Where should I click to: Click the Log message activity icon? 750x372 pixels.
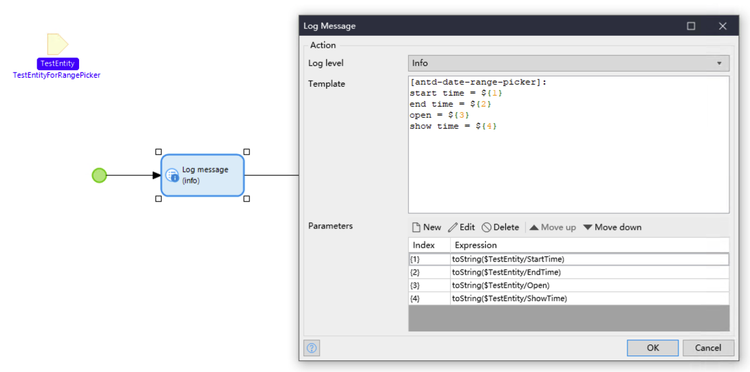172,175
